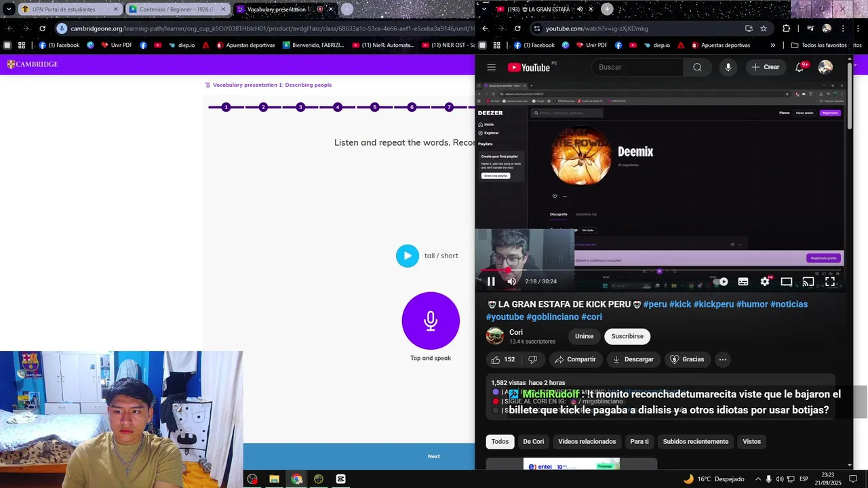The width and height of the screenshot is (868, 488).
Task: Seek on the YouTube video progress bar
Action: 661,270
